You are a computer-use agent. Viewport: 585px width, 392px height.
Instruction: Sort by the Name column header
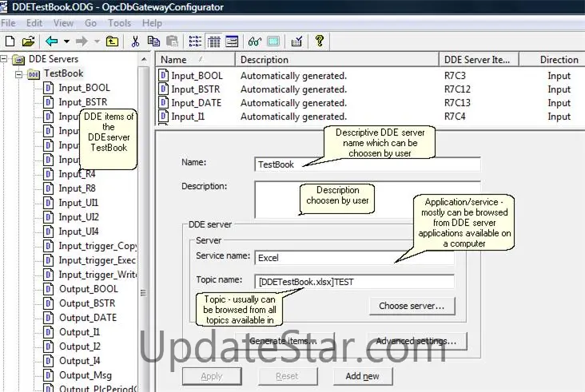(x=195, y=60)
